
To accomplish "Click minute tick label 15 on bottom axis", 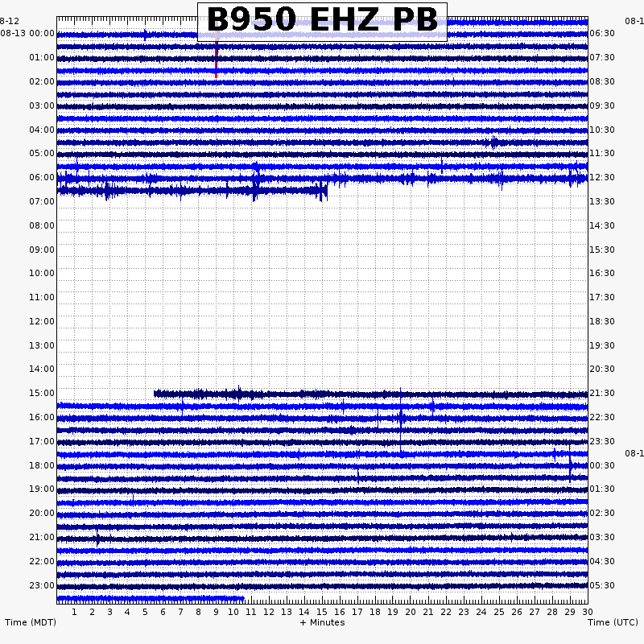I will click(x=322, y=612).
